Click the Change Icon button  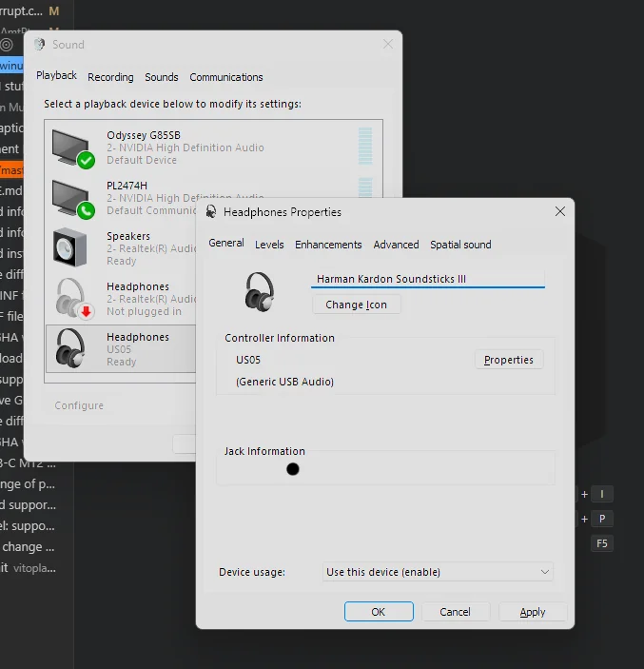(356, 305)
